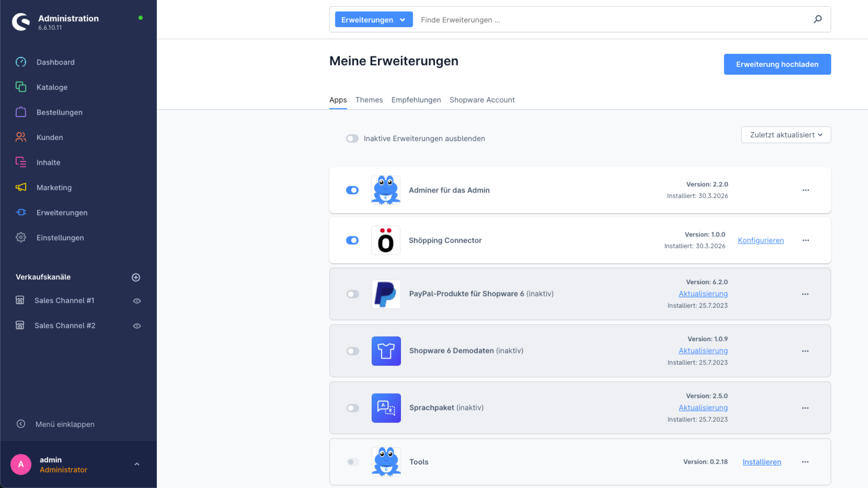The width and height of the screenshot is (868, 488).
Task: Add a sales channel with plus icon
Action: tap(136, 277)
